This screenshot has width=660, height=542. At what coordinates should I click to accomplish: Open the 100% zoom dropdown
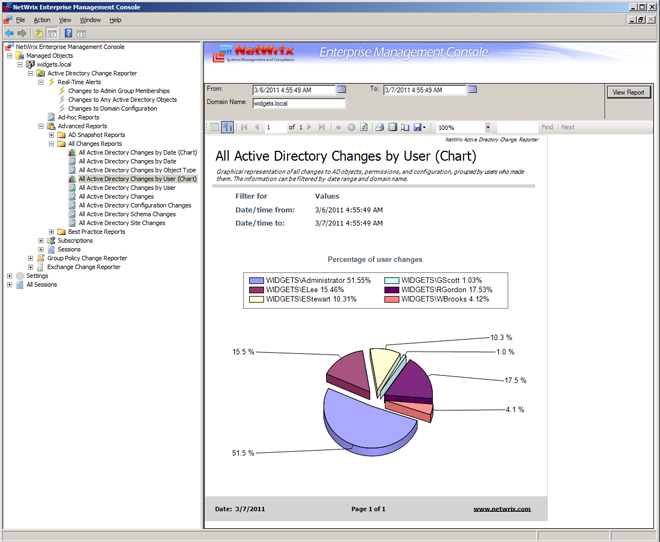point(488,127)
